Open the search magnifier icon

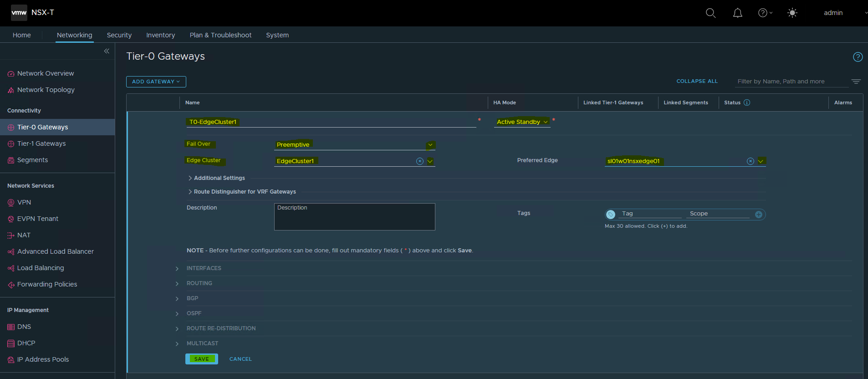click(x=710, y=13)
